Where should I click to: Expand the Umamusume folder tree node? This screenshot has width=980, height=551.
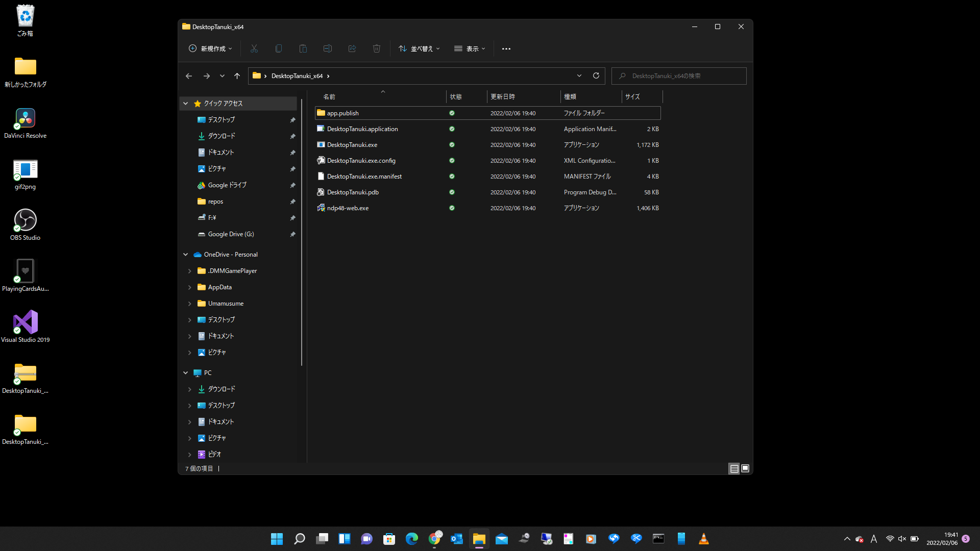189,304
